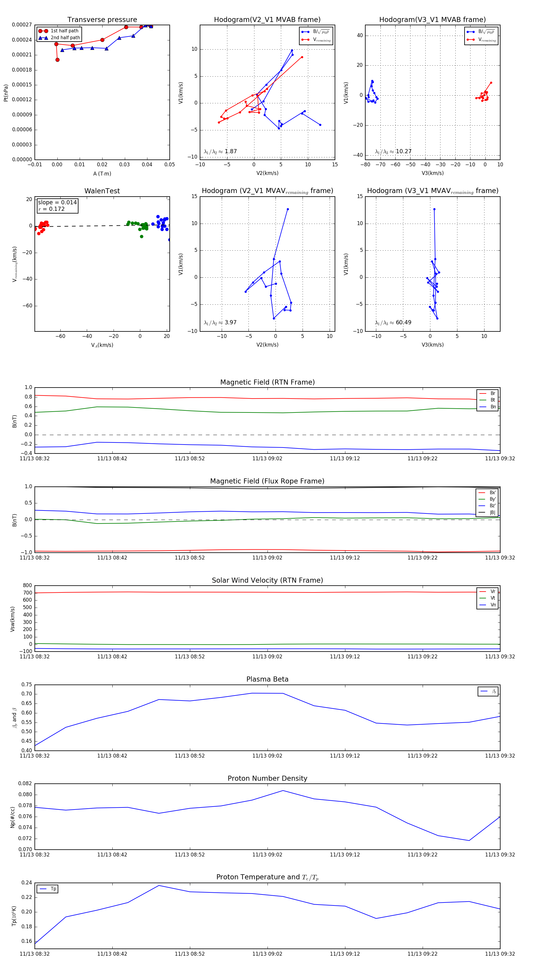Click the 'Hodogram(V2_V1 MVAB frame)' title
Image resolution: width=535 pixels, height=980 pixels.
(267, 20)
